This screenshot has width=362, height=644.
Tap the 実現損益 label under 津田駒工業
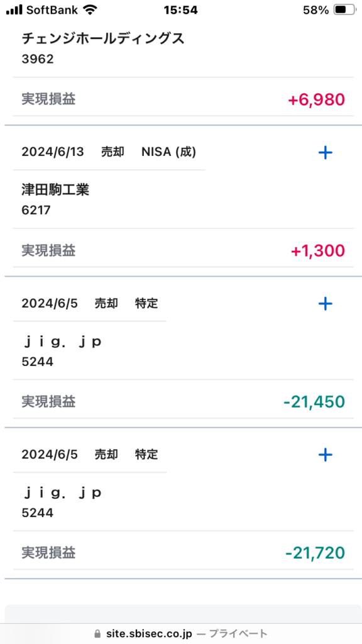48,250
